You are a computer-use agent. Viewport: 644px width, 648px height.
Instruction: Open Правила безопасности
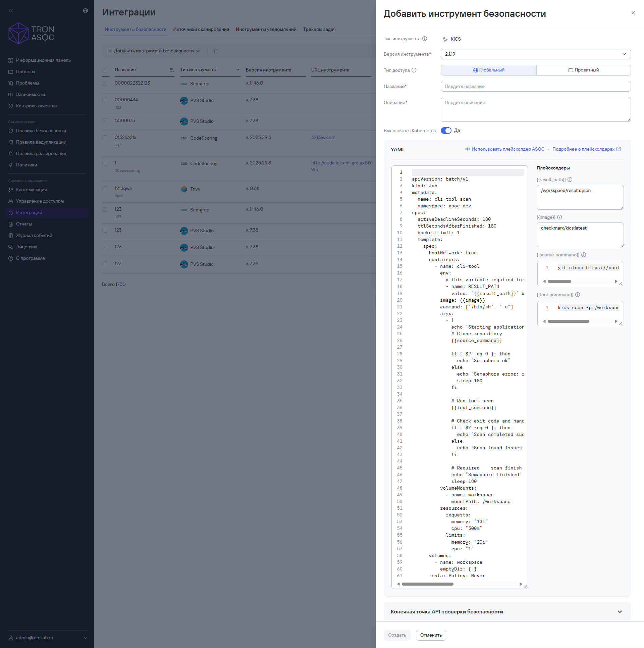[41, 131]
